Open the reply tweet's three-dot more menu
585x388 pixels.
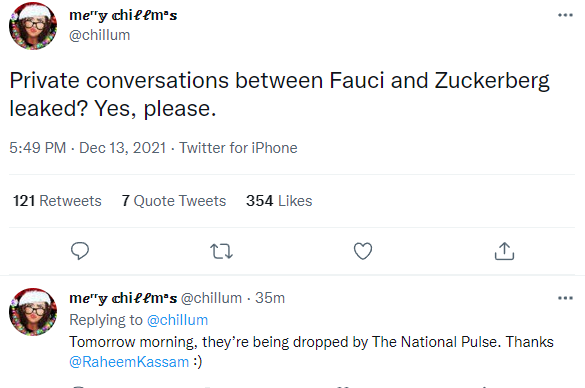(565, 298)
